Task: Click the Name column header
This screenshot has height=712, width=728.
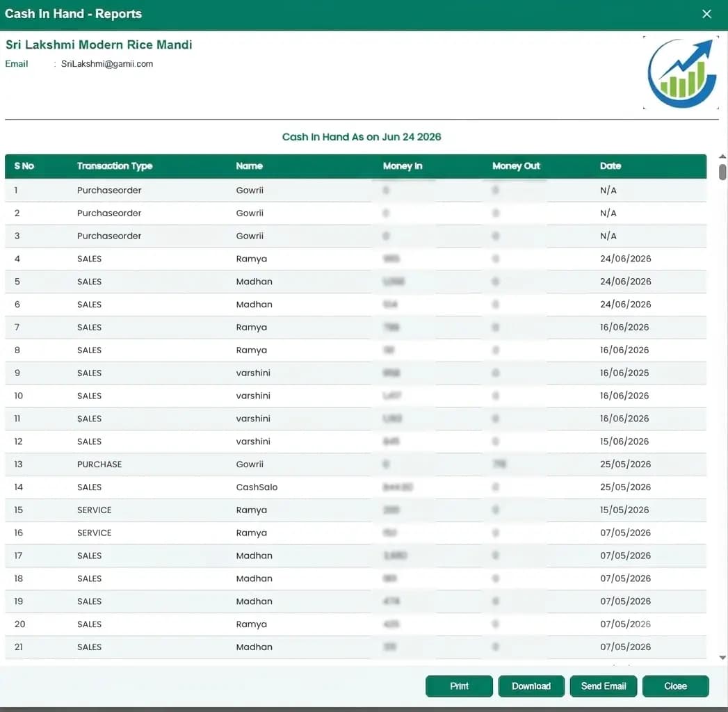Action: point(250,165)
